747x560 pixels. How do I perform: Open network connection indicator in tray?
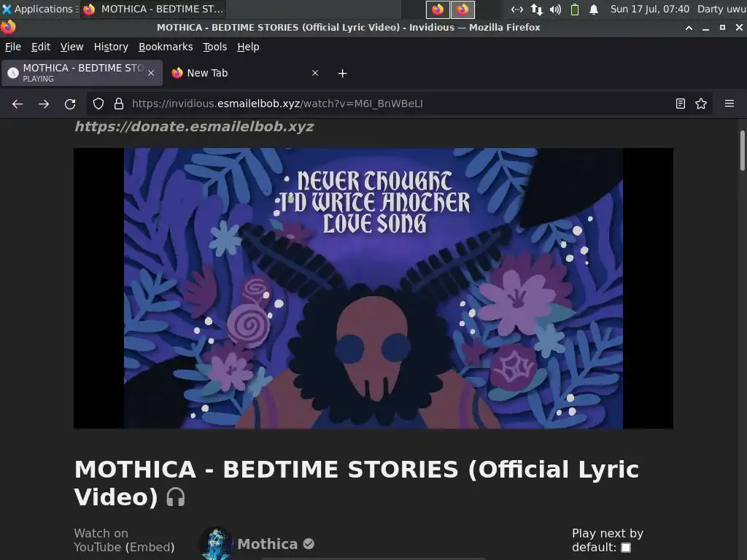pos(536,9)
